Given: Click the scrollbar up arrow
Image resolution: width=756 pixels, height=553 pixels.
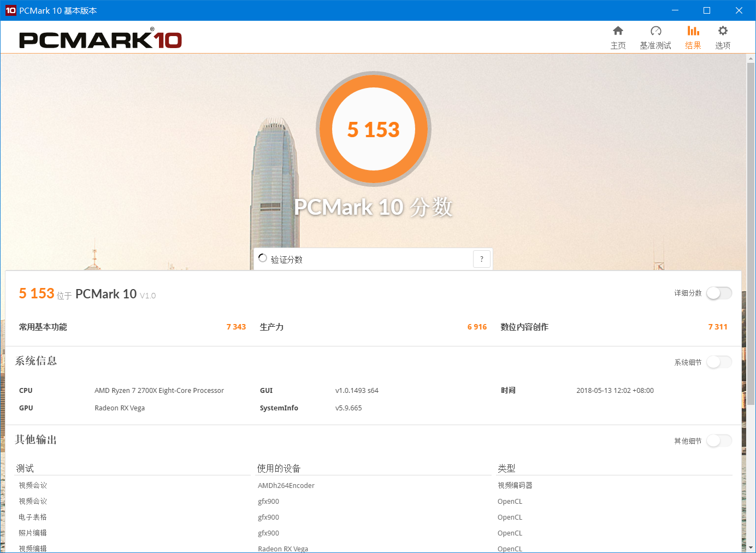Looking at the screenshot, I should [x=751, y=58].
